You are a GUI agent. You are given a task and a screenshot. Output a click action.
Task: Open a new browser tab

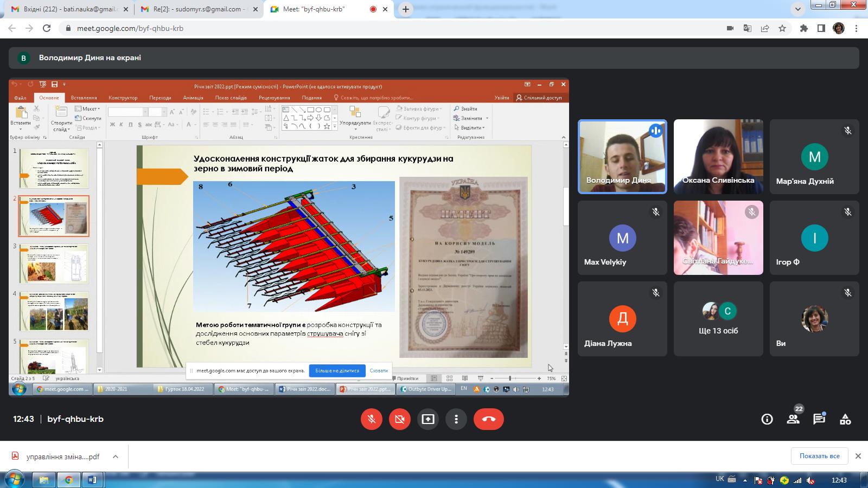coord(405,9)
